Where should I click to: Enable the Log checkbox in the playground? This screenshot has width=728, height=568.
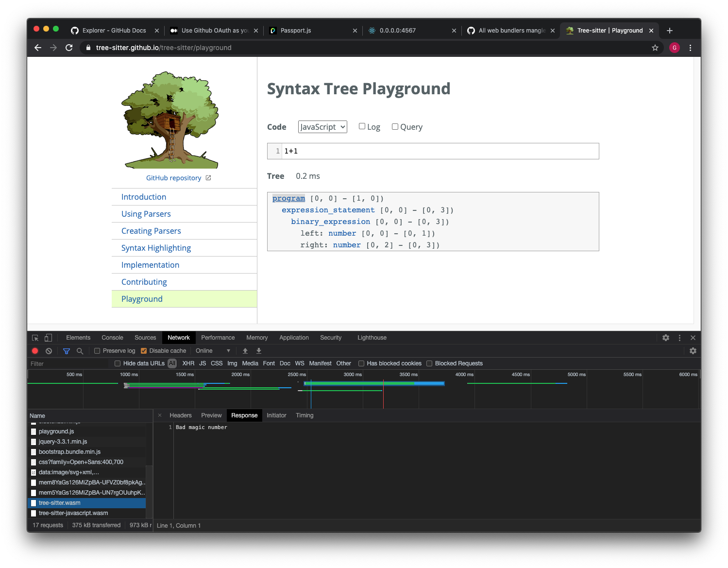(x=362, y=126)
